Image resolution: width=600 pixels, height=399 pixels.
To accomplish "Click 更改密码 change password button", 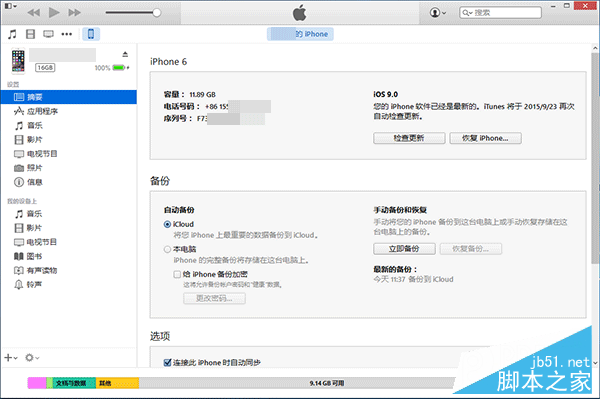I will click(x=214, y=298).
